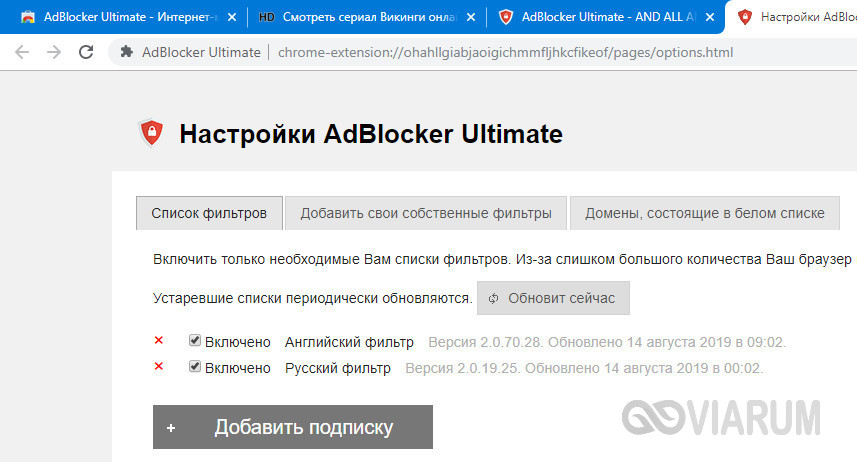Click the HD favicon on Викинги tab

(266, 17)
